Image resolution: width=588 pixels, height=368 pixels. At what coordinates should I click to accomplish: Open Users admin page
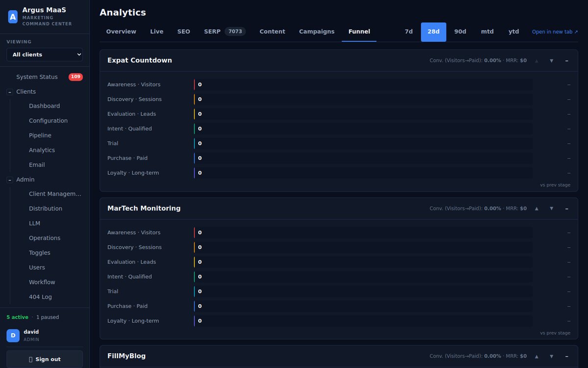tap(37, 267)
